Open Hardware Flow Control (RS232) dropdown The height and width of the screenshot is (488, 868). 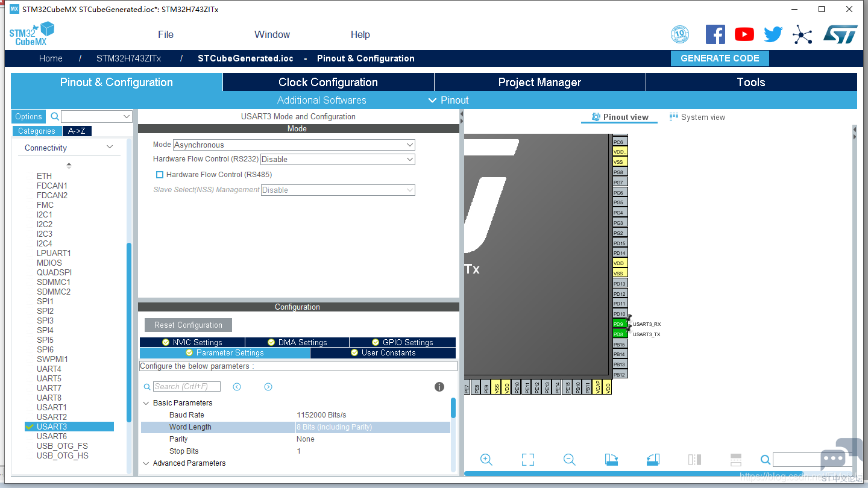(338, 159)
